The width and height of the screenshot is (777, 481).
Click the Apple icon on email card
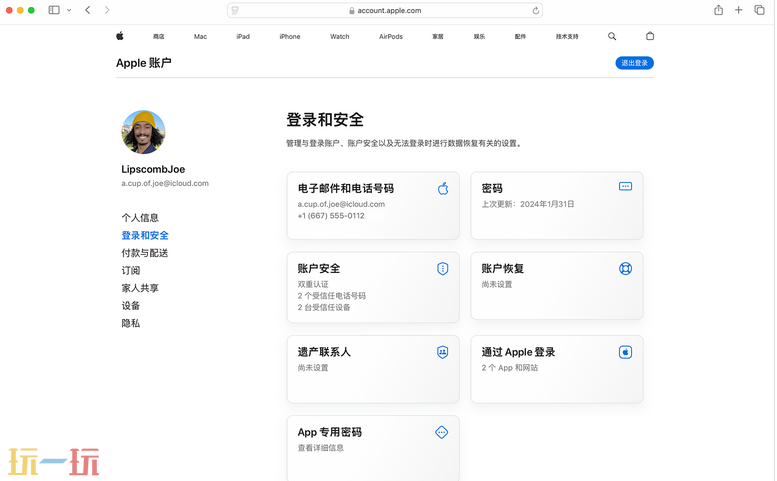click(x=443, y=188)
